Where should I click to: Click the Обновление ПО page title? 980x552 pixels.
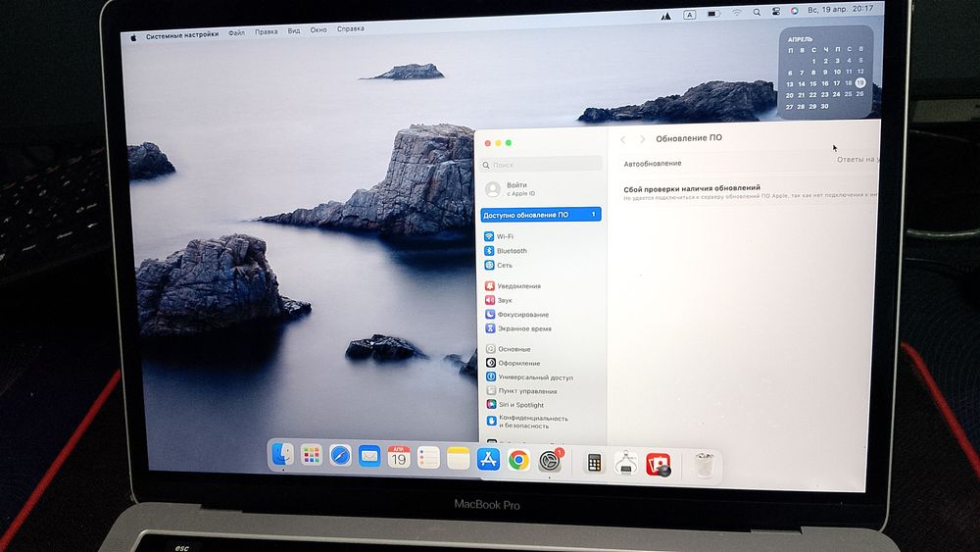point(689,138)
